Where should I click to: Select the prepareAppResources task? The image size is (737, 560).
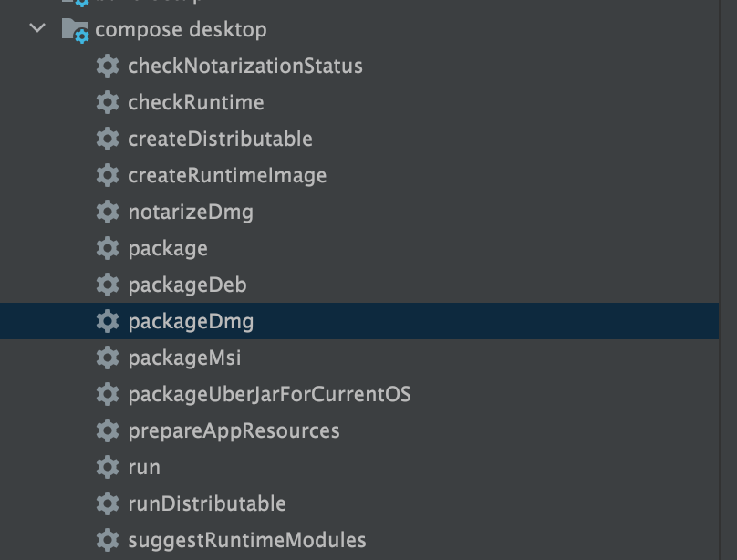pyautogui.click(x=234, y=430)
